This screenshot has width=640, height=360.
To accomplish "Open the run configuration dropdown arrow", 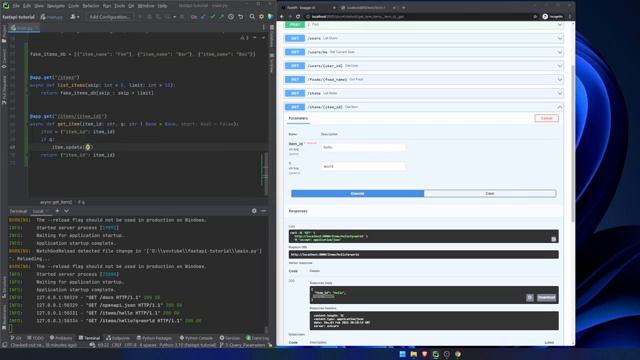I will tap(174, 17).
